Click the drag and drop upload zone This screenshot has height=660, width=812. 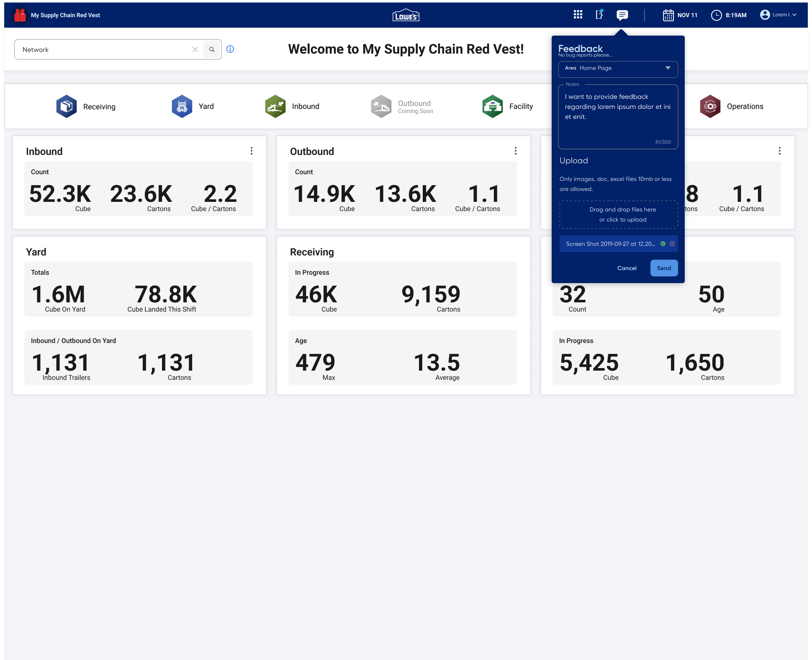(618, 214)
